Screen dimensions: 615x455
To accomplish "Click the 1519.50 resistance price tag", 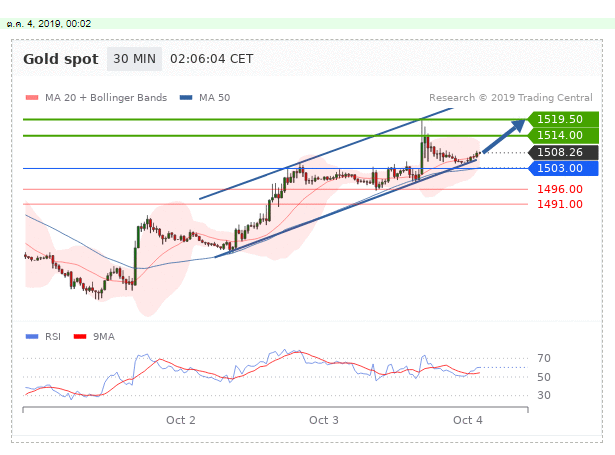I will click(x=563, y=119).
